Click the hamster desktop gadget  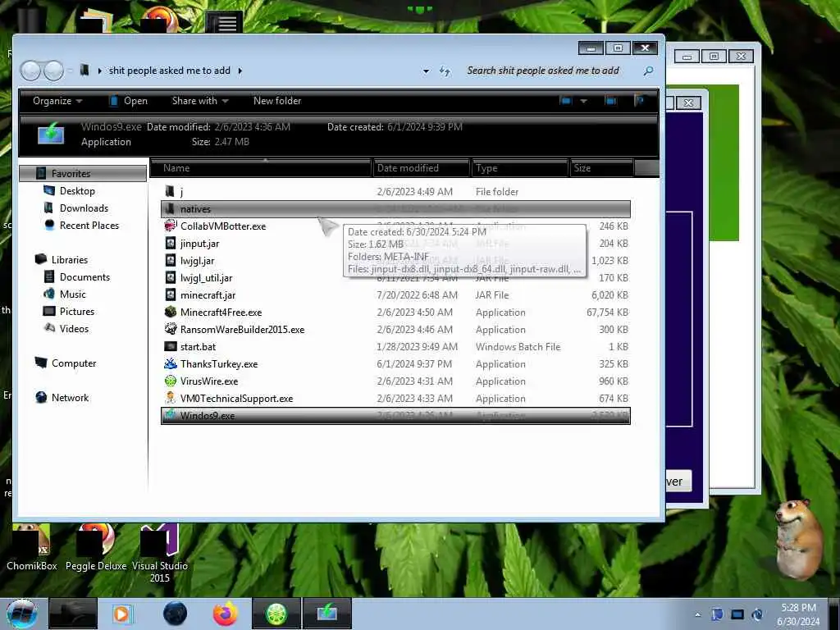point(798,539)
